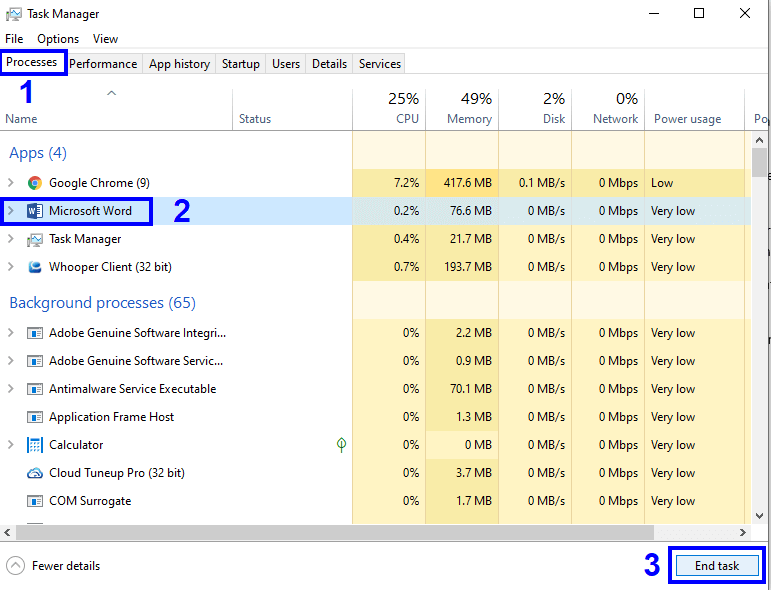
Task: Switch to the Performance tab
Action: pos(103,64)
